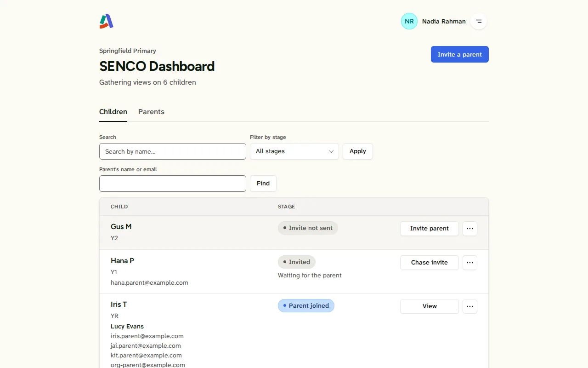
Task: Focus the Parent's name or email field
Action: click(173, 184)
